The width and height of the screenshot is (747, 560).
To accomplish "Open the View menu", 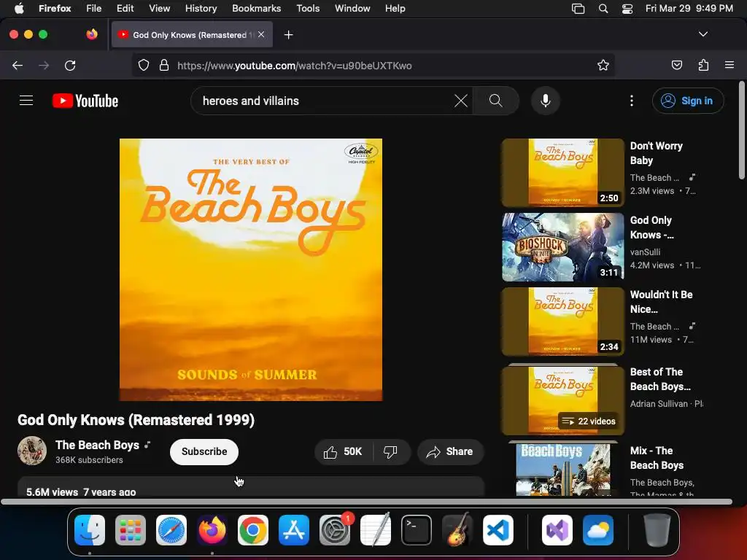I will point(159,9).
